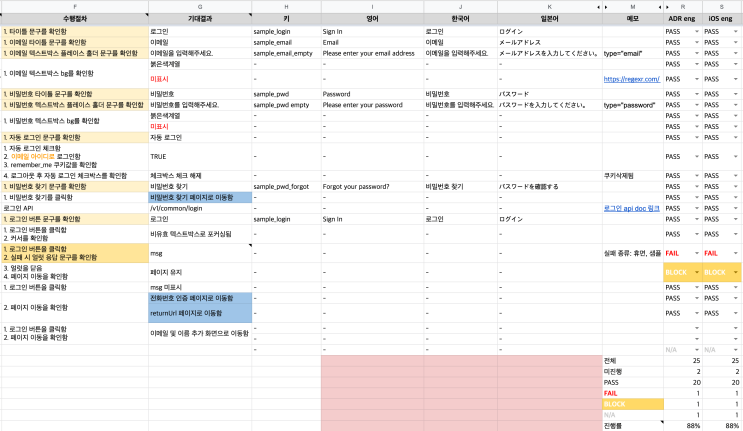Open ADR eng N/A dropdown
This screenshot has width=743, height=431.
[697, 350]
